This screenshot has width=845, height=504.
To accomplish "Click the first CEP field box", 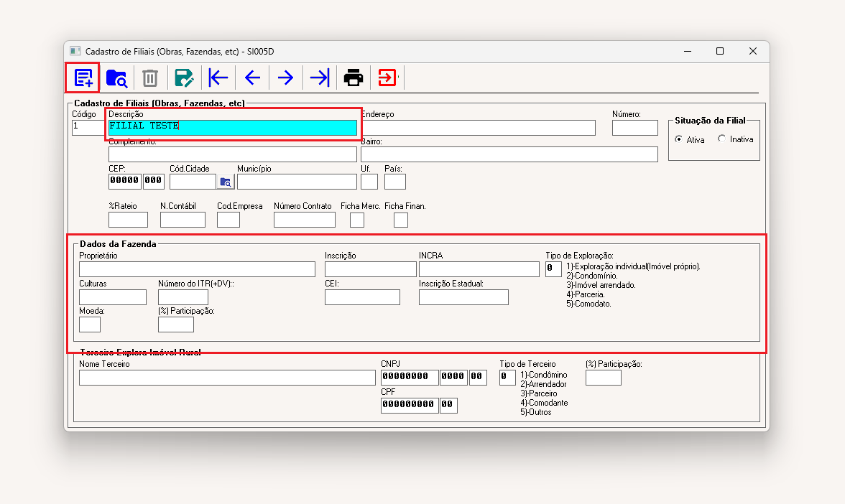I will click(x=125, y=182).
